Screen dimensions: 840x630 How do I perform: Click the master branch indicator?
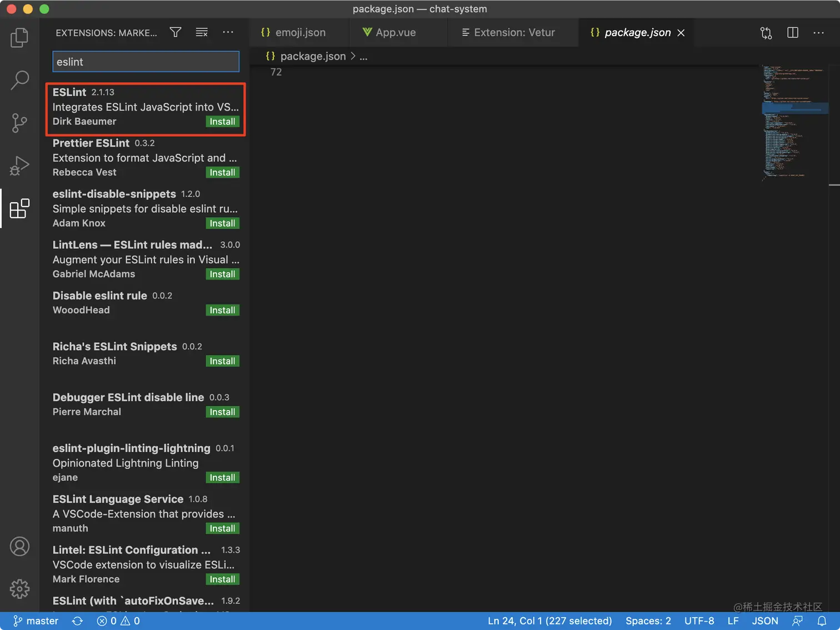click(36, 621)
